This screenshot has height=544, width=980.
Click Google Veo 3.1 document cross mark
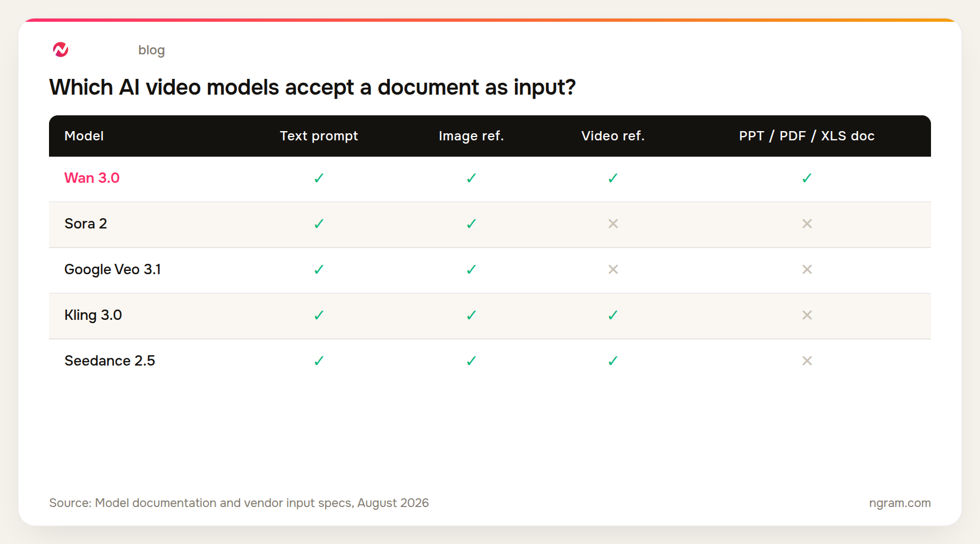click(807, 269)
